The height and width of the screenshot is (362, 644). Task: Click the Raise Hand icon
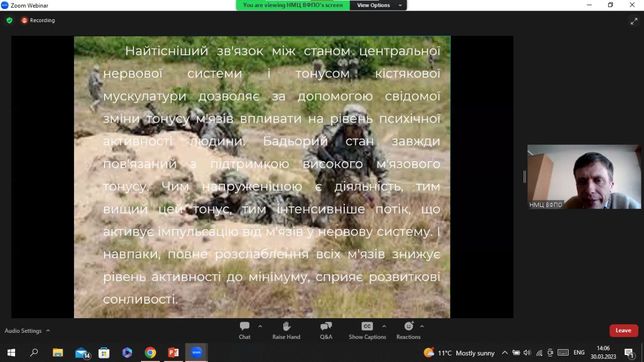point(286,330)
